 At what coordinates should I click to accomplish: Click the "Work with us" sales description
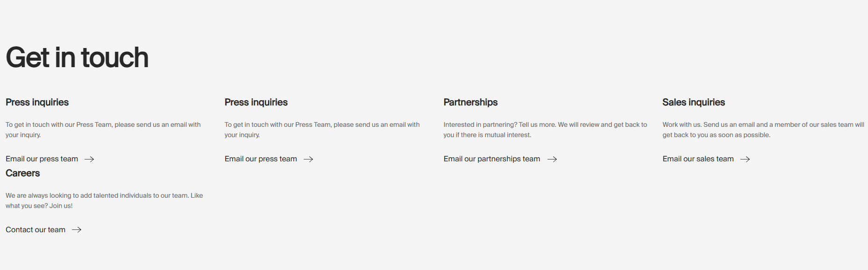[763, 130]
